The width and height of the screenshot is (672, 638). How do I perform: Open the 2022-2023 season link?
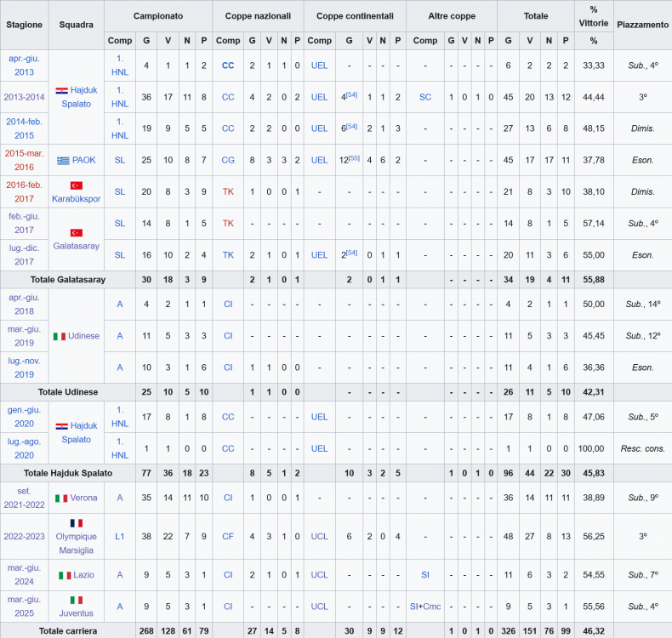pos(24,537)
